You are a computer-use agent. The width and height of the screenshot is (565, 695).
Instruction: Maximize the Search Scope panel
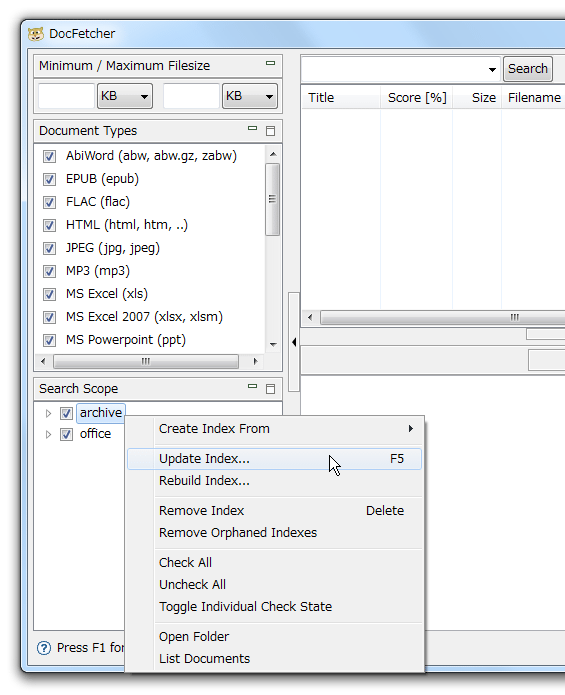(270, 389)
